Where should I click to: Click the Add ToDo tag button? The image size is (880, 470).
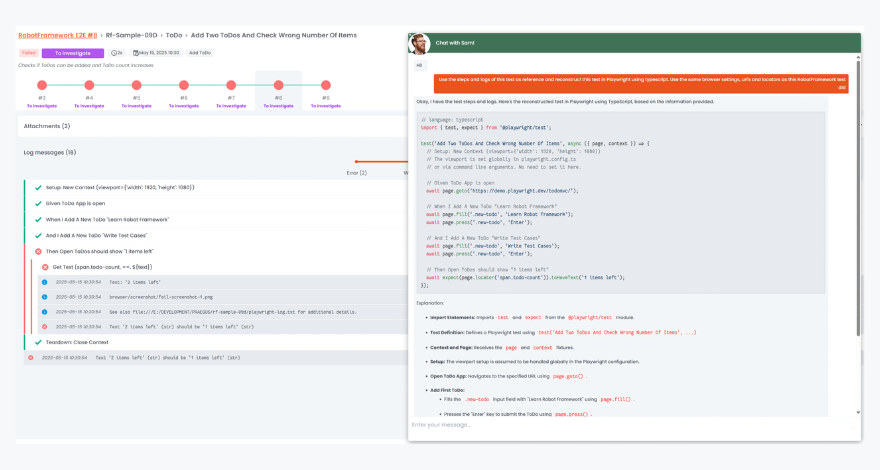[199, 53]
